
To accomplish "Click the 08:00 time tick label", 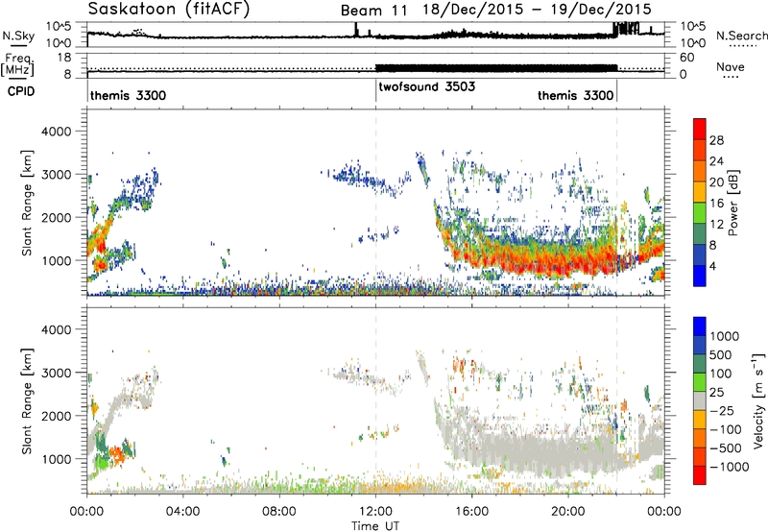I will (279, 512).
